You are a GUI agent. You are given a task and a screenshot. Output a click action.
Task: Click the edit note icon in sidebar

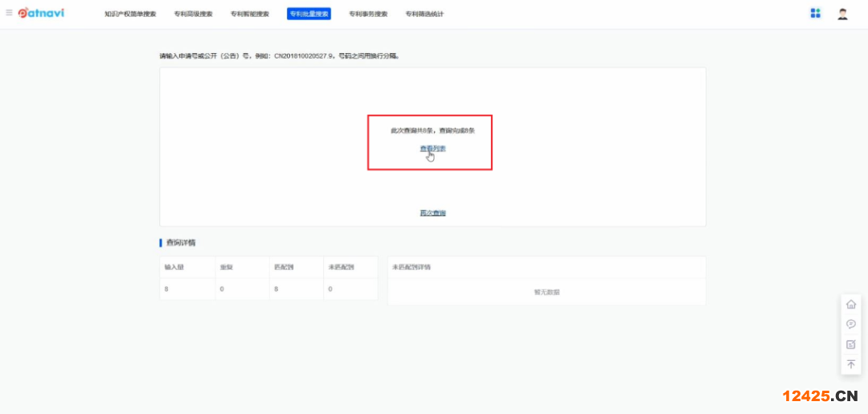tap(851, 344)
